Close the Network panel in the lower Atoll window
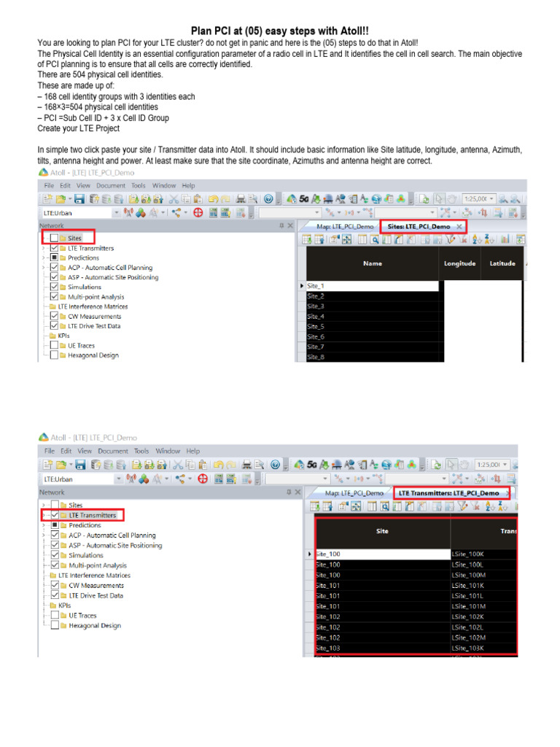The image size is (560, 747). [297, 492]
